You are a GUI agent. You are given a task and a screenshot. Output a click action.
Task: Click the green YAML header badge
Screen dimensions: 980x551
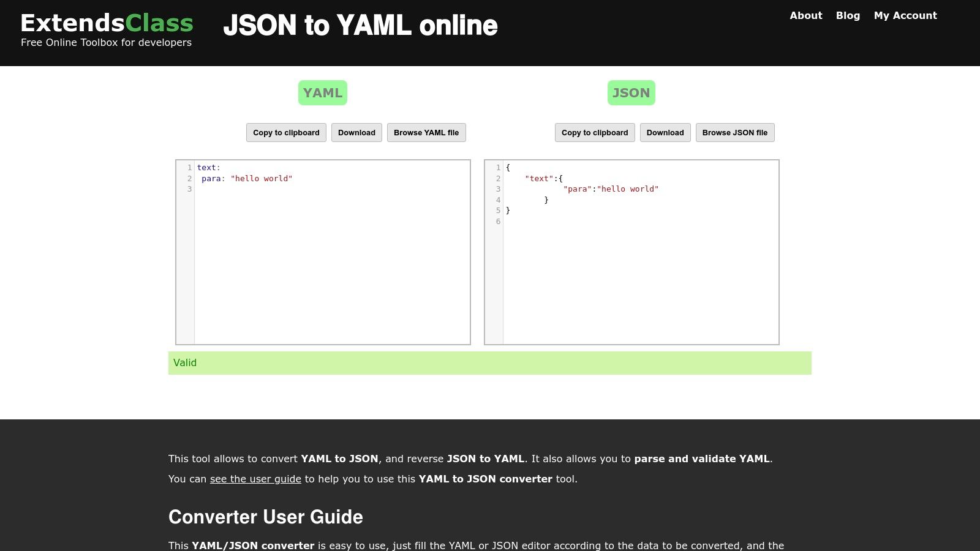tap(322, 92)
